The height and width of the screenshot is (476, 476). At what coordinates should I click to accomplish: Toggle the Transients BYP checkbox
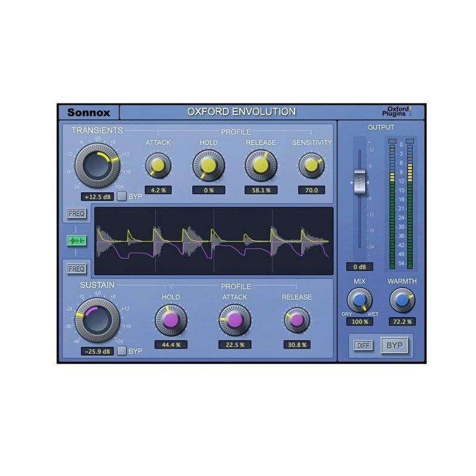tap(122, 196)
